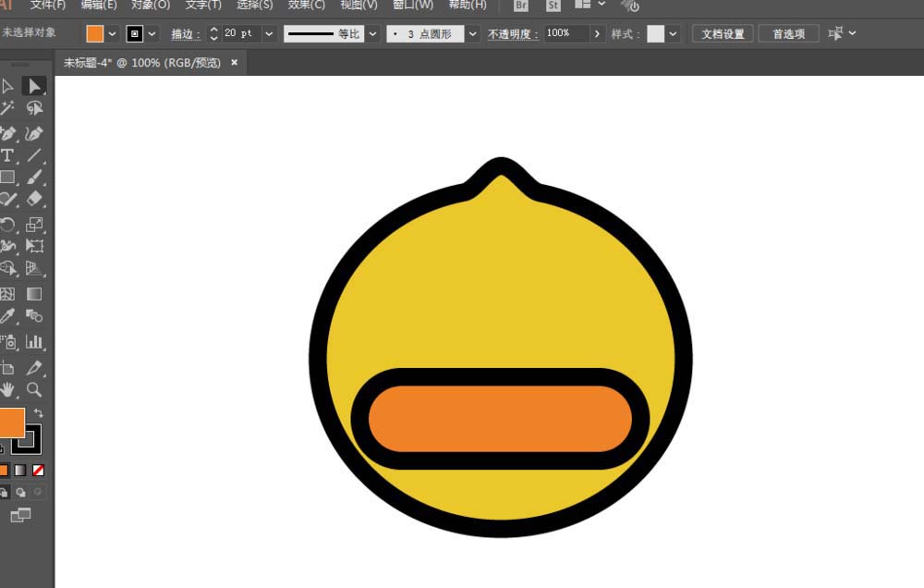Swap fill and stroke colors arrow
This screenshot has width=924, height=588.
[x=38, y=413]
